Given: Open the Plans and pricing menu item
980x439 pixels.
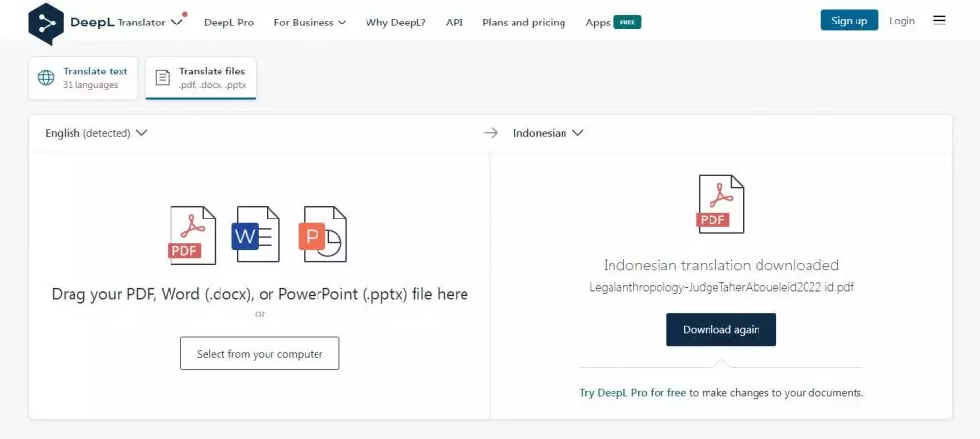Looking at the screenshot, I should pos(523,22).
